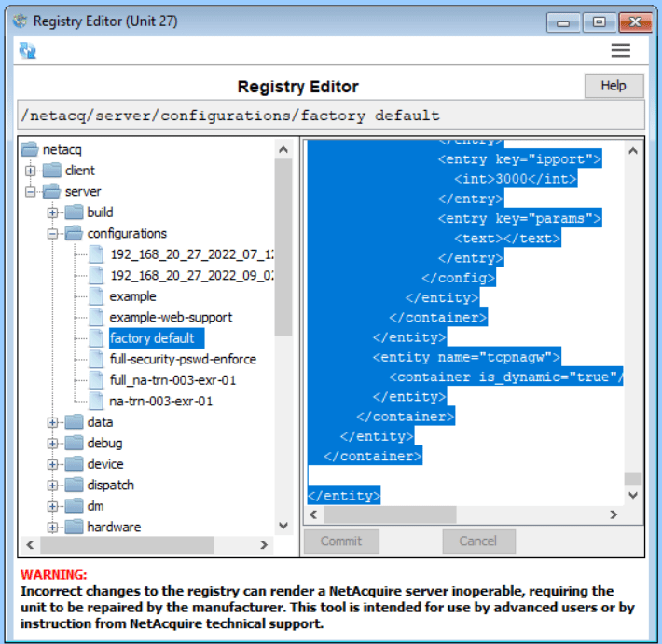
Task: Select full-security-pswd-enforce configuration
Action: click(183, 359)
